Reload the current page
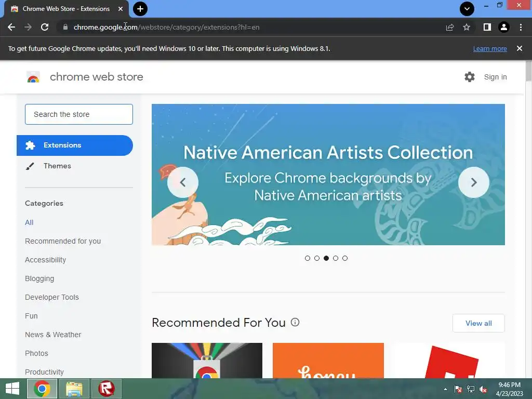532x399 pixels. coord(45,27)
